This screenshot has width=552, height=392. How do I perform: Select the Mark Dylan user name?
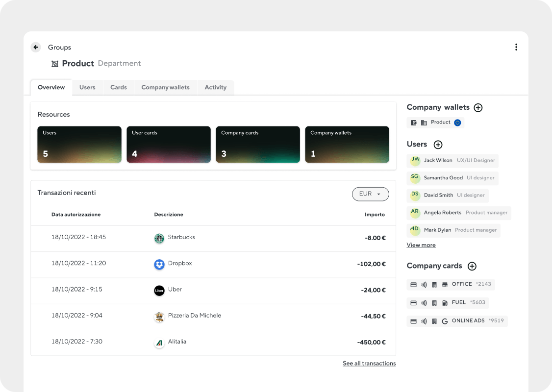437,230
